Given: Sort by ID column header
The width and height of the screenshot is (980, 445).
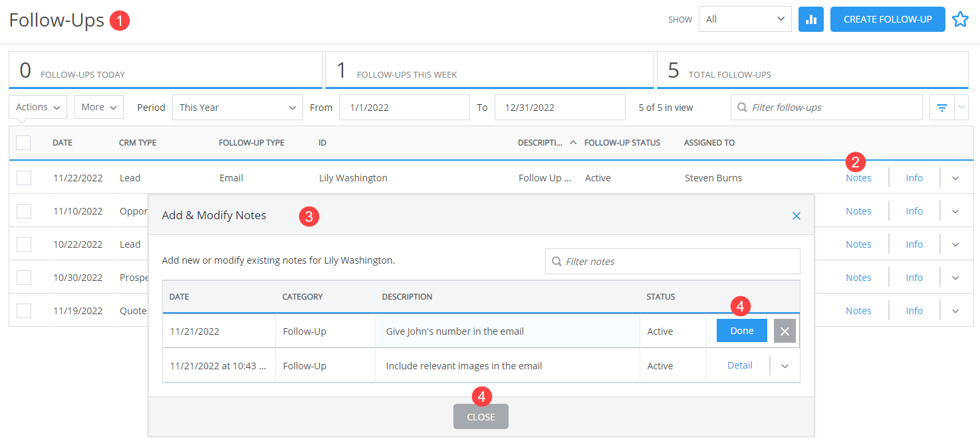Looking at the screenshot, I should click(322, 143).
